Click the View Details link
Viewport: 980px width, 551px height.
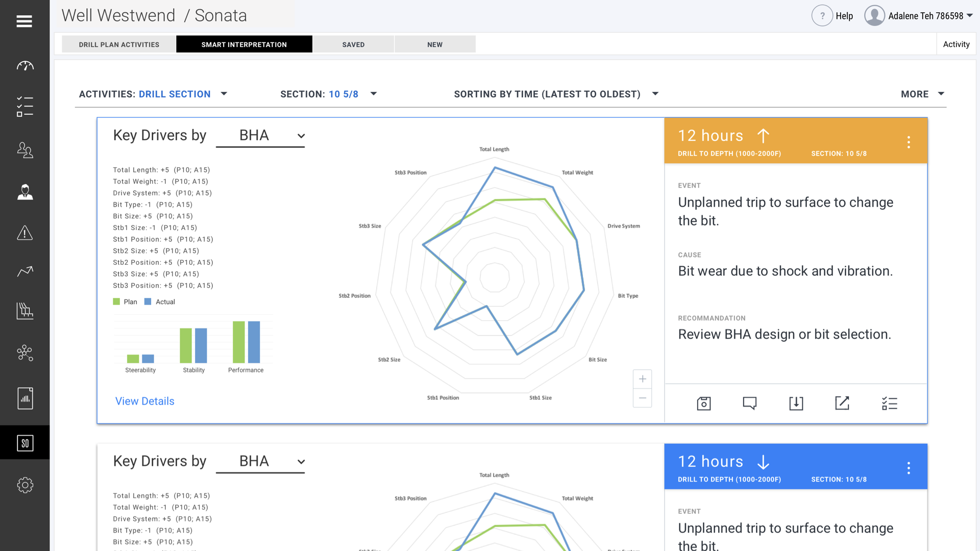144,401
